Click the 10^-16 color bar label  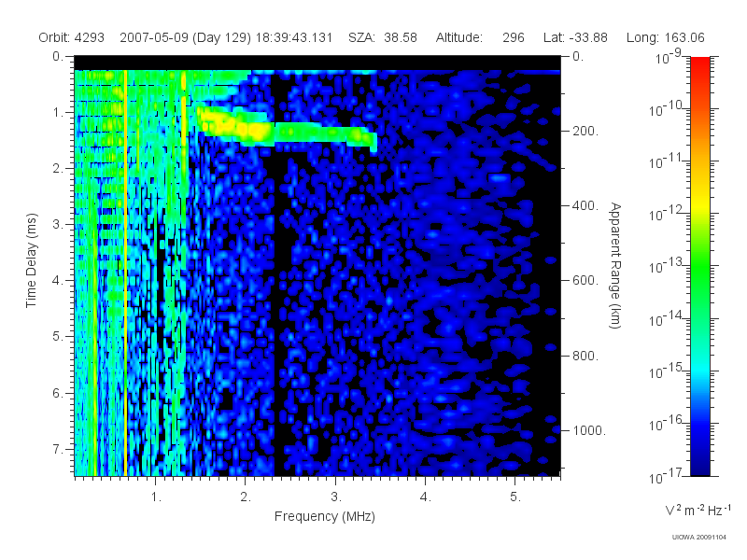coord(668,424)
